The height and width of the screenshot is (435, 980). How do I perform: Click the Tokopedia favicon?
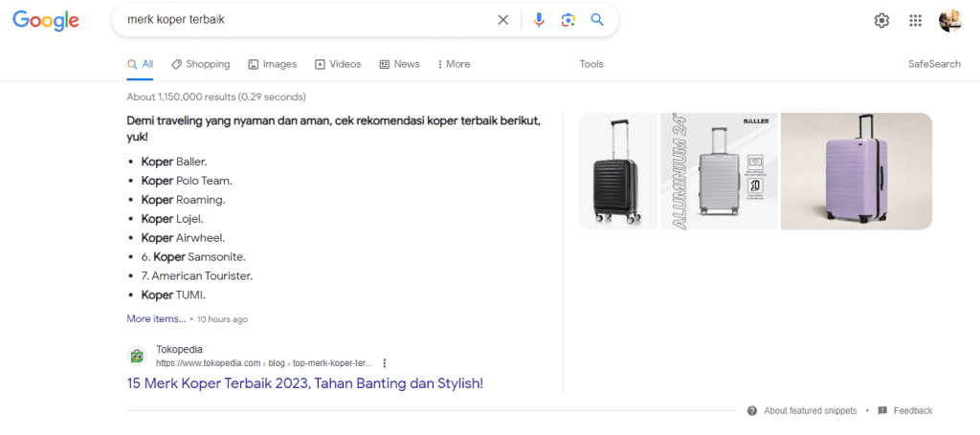[137, 357]
